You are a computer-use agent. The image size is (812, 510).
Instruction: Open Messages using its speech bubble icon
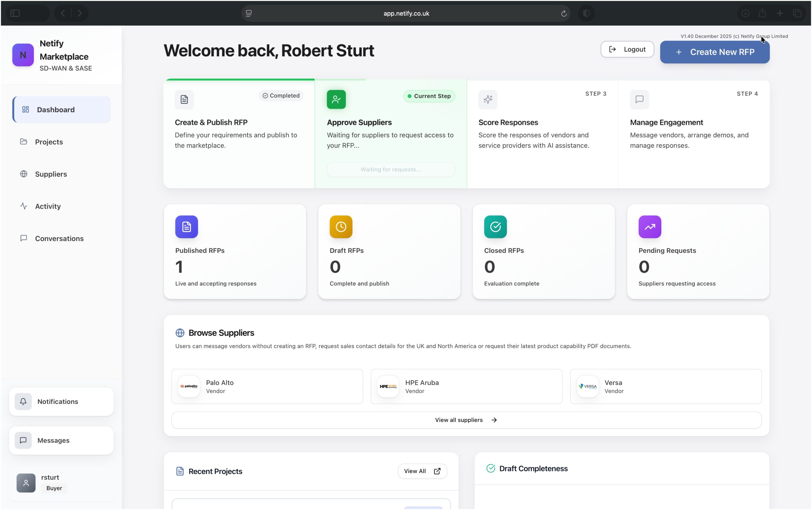pyautogui.click(x=23, y=440)
